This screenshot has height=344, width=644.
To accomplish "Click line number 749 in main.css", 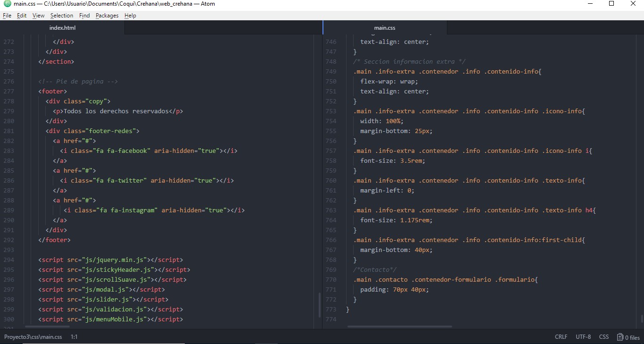I will 331,71.
